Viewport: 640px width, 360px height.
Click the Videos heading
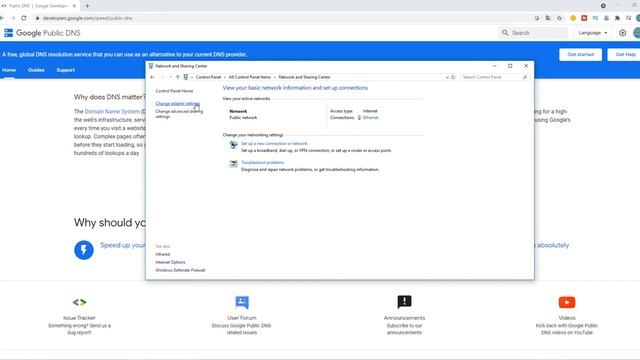567,318
